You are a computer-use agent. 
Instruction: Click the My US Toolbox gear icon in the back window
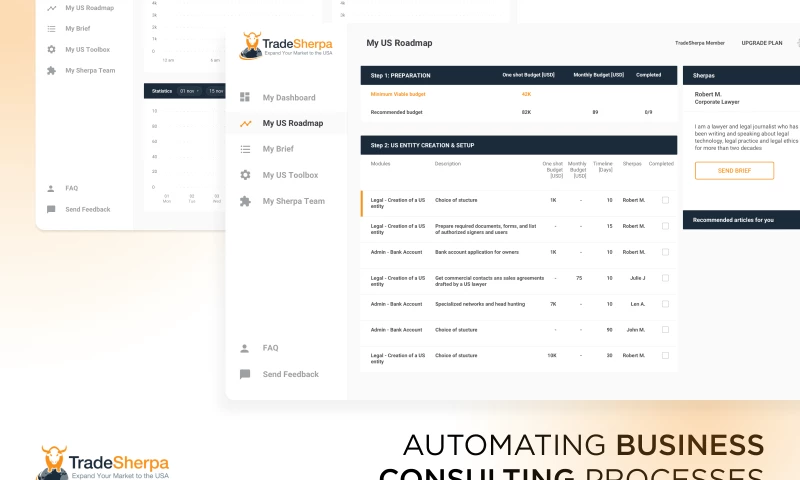pyautogui.click(x=52, y=49)
